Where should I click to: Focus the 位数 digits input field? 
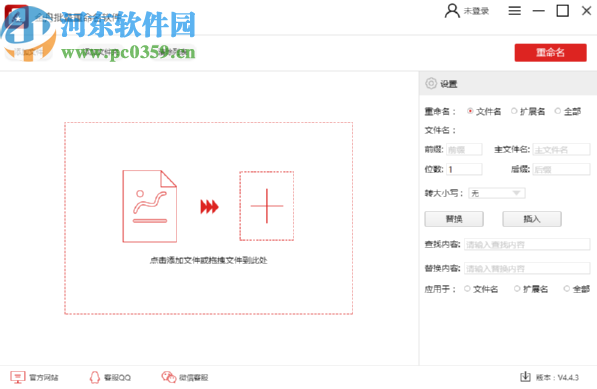point(464,169)
